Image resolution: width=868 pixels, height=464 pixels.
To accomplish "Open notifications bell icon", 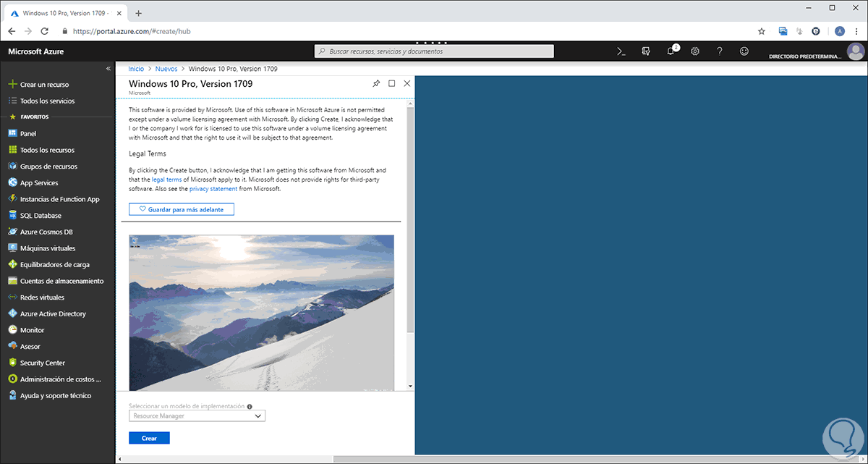I will (x=671, y=51).
